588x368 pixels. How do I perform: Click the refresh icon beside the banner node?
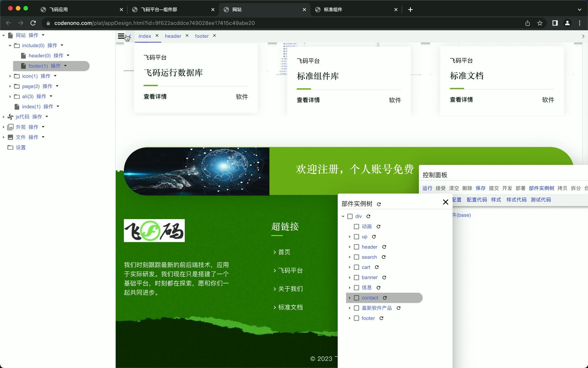[384, 277]
